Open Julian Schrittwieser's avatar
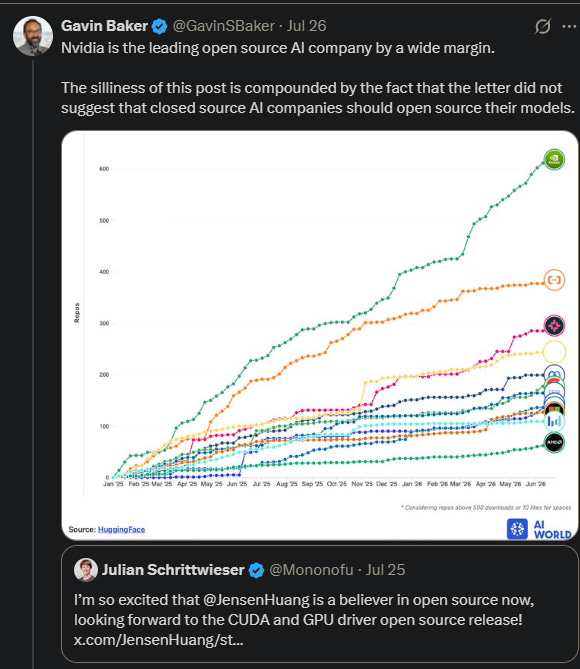580x669 pixels. pos(86,570)
